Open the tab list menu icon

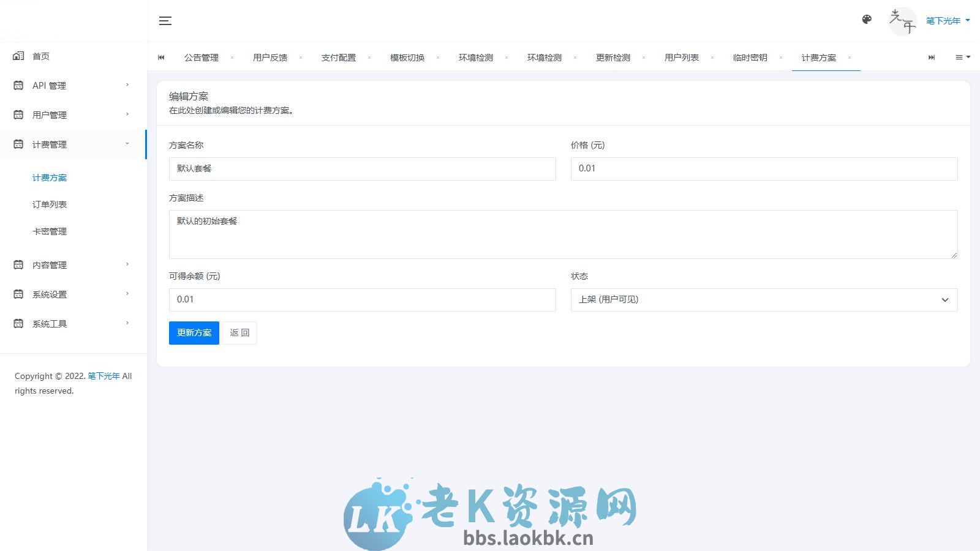[x=962, y=57]
